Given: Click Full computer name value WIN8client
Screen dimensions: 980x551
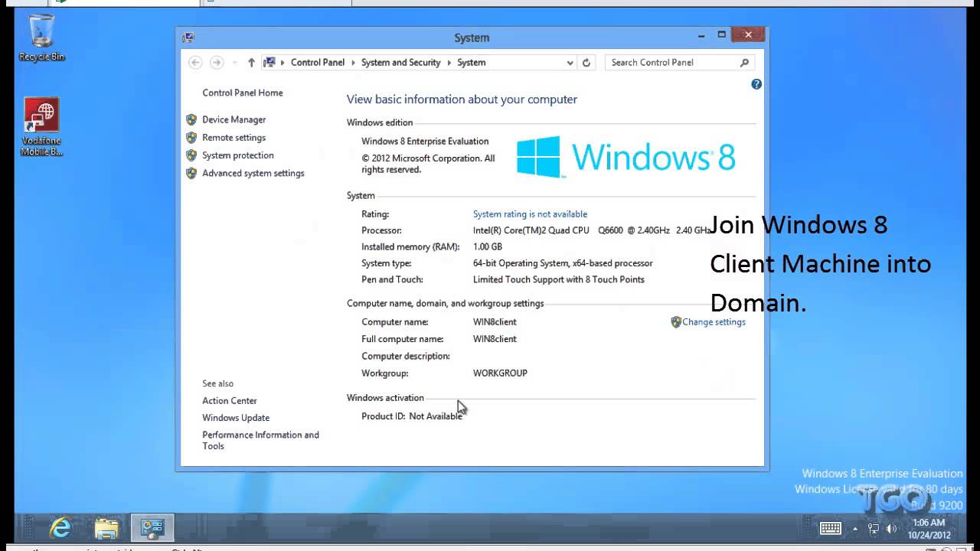Looking at the screenshot, I should coord(495,339).
